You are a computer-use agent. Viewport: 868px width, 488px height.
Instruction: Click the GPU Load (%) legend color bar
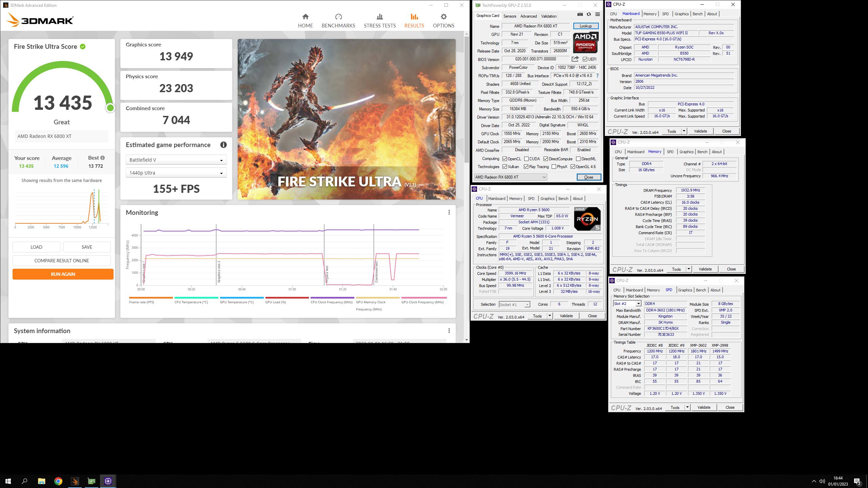287,298
